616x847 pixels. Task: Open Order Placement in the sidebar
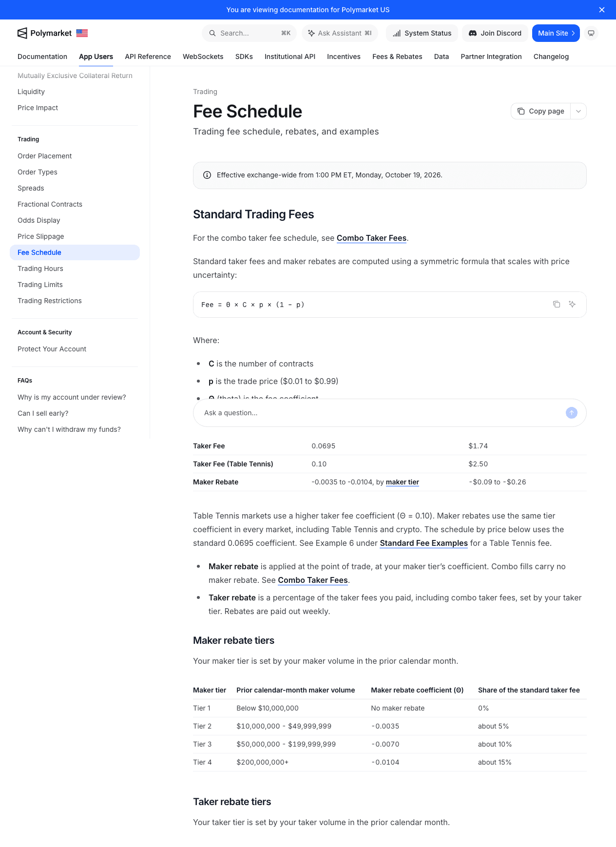click(x=75, y=156)
